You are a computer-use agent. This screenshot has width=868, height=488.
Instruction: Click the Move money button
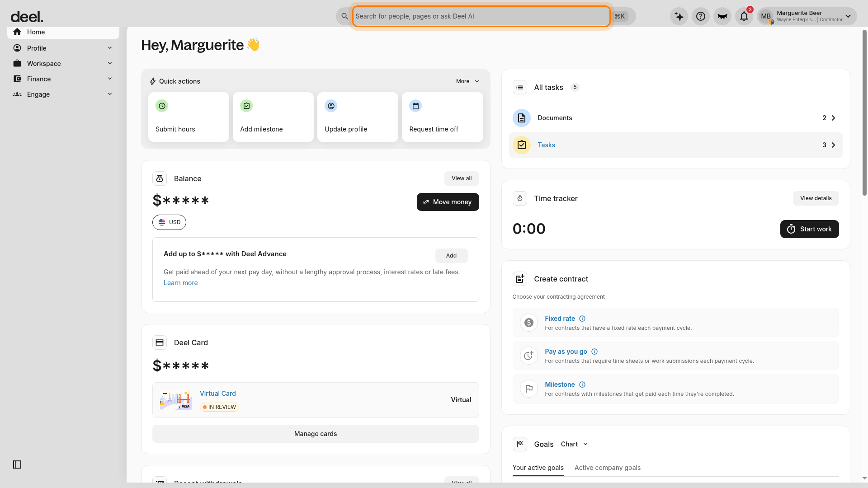[448, 202]
